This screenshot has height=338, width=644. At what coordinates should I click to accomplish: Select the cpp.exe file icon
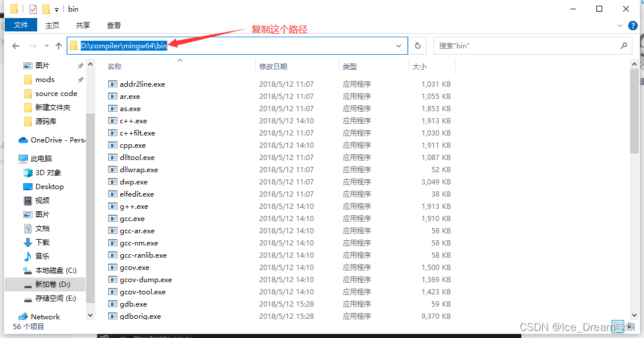113,145
